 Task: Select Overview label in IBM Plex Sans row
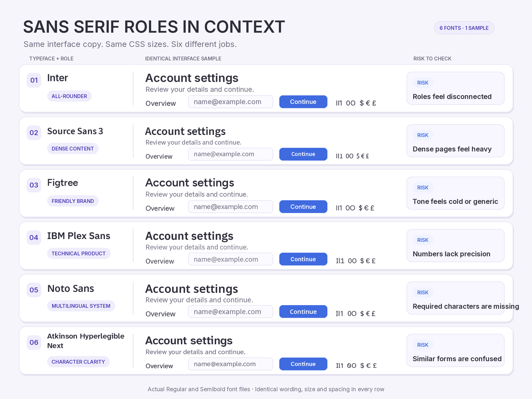[160, 261]
